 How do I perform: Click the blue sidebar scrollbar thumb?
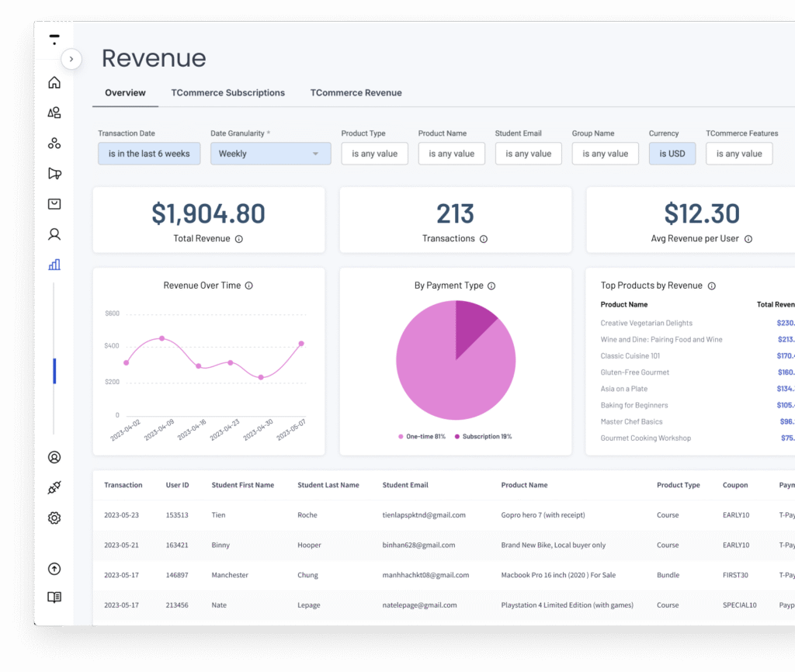pos(54,371)
